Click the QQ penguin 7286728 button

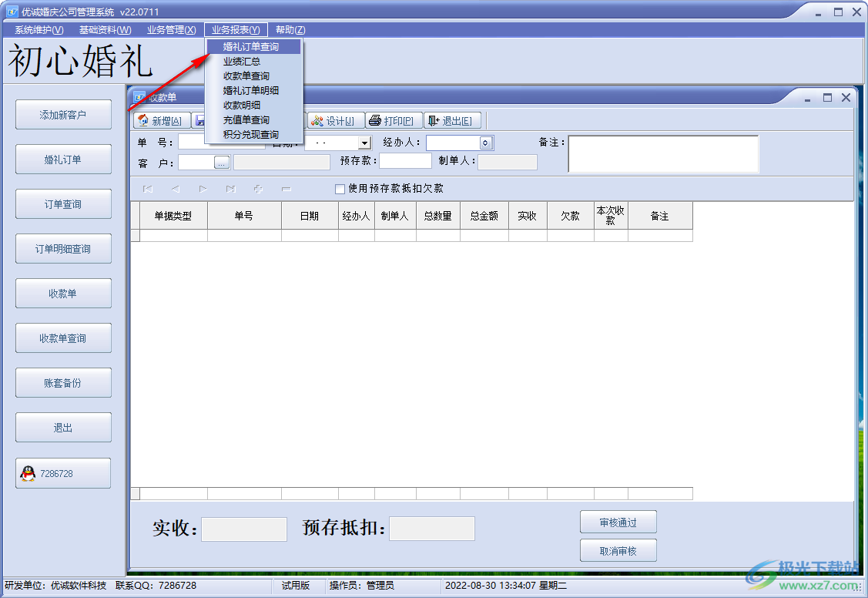[63, 473]
